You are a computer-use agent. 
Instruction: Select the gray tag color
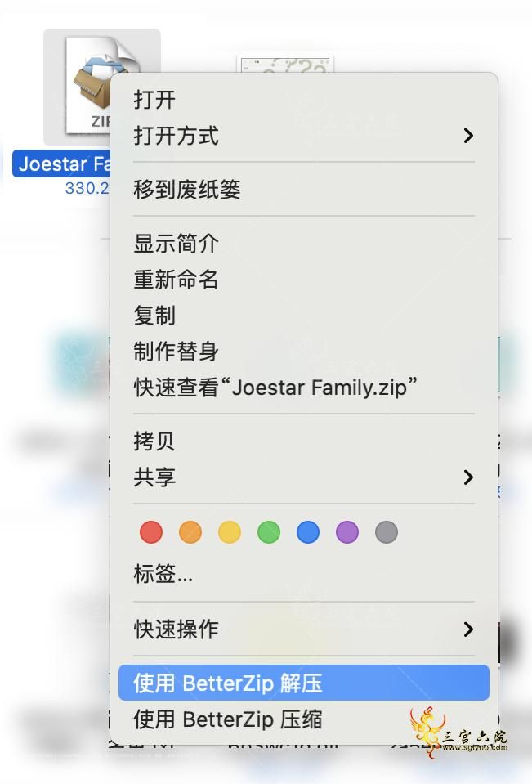coord(387,532)
